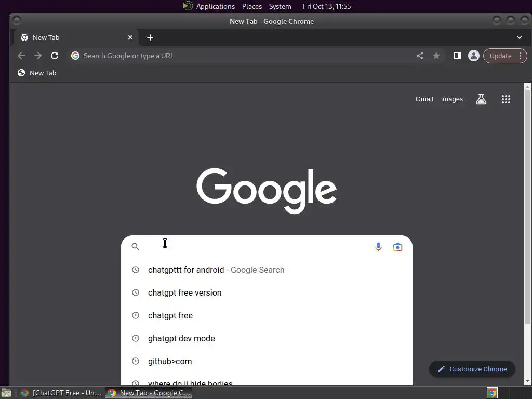Open the System menu

280,6
